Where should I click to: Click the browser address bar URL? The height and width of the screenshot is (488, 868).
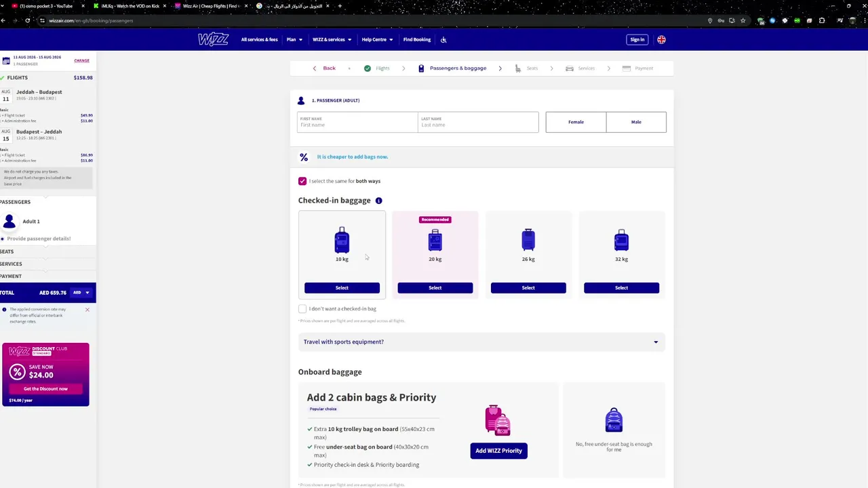[91, 20]
